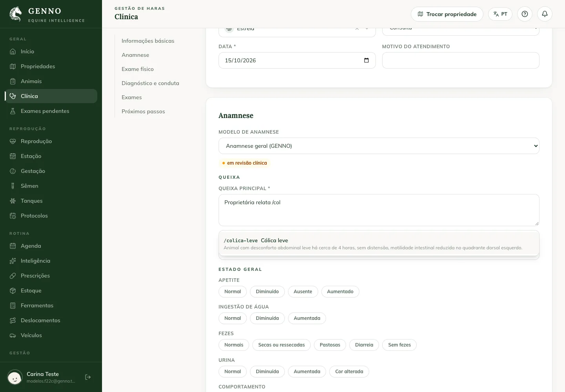The image size is (565, 392).
Task: Select Normal for Apetite
Action: [x=233, y=292]
